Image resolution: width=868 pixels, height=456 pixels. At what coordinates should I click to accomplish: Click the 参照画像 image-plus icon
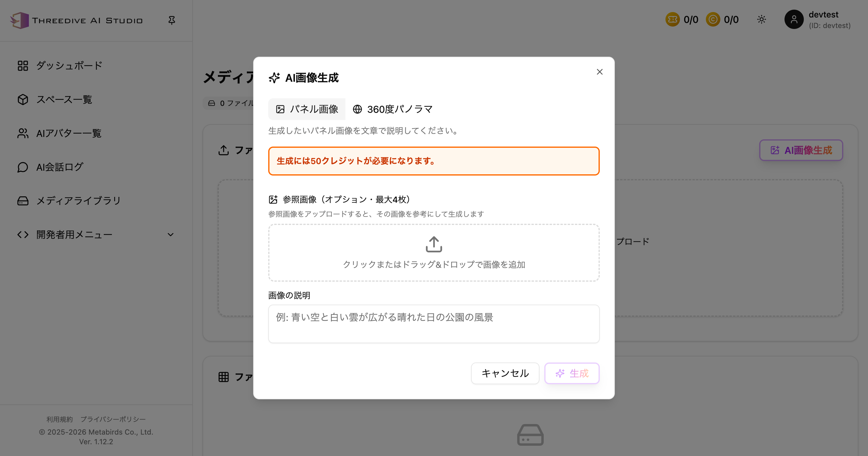point(273,199)
